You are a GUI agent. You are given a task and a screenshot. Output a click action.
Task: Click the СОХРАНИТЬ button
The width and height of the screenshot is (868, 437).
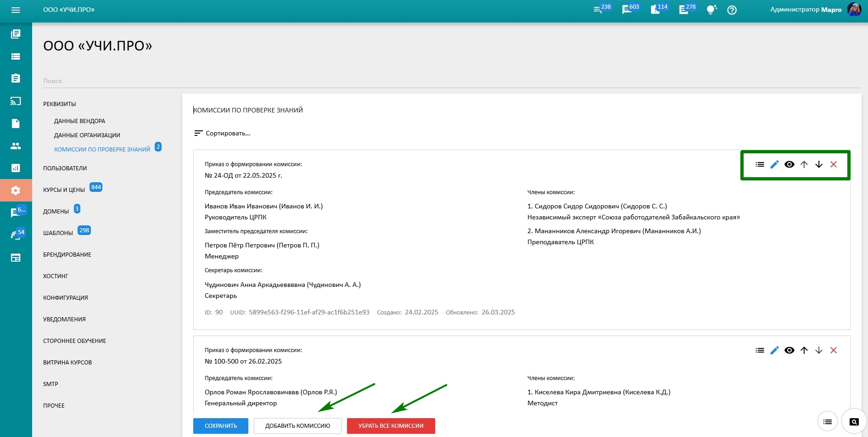tap(221, 426)
